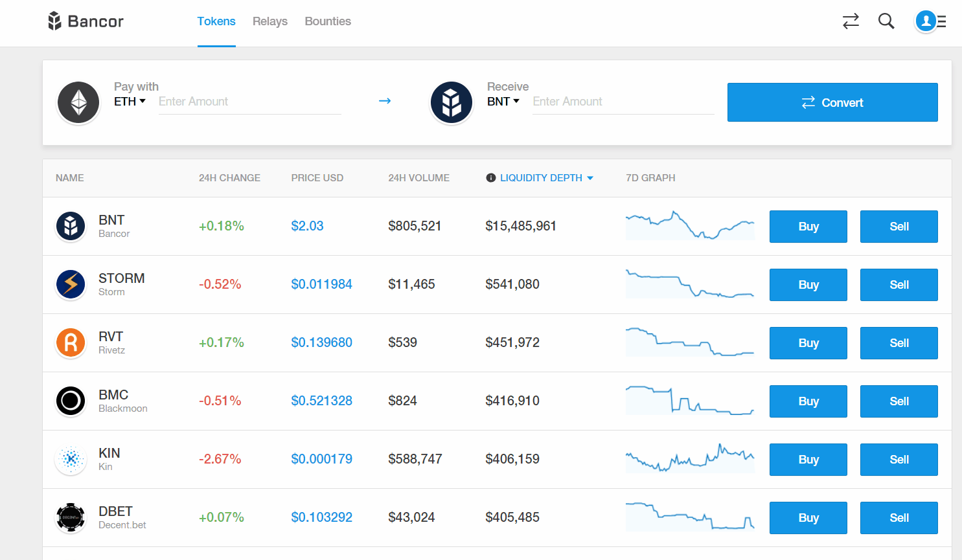Click the Ethereum coin icon in Pay with

click(78, 102)
